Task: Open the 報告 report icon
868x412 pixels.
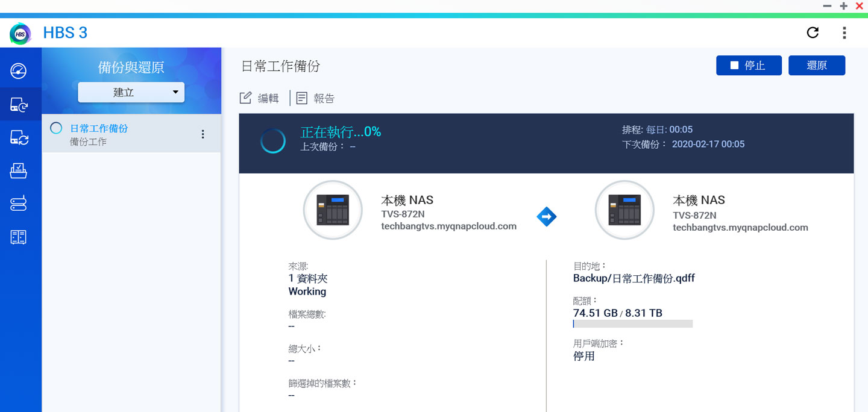Action: tap(301, 98)
